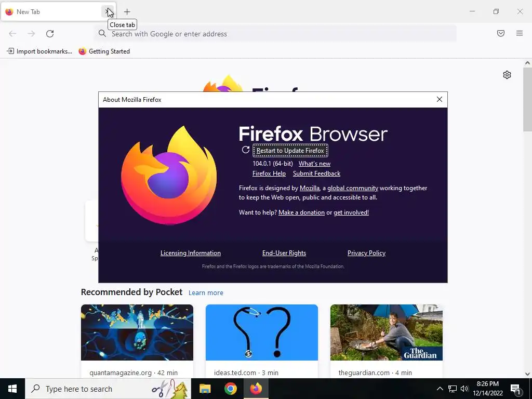Click the taskbar search box
Image resolution: width=532 pixels, height=399 pixels.
tap(108, 389)
